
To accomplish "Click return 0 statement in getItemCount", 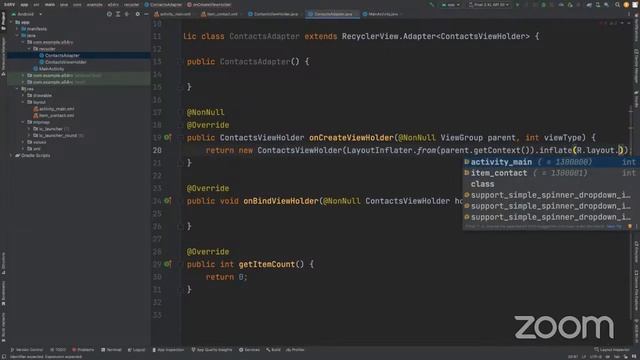I will coord(226,277).
